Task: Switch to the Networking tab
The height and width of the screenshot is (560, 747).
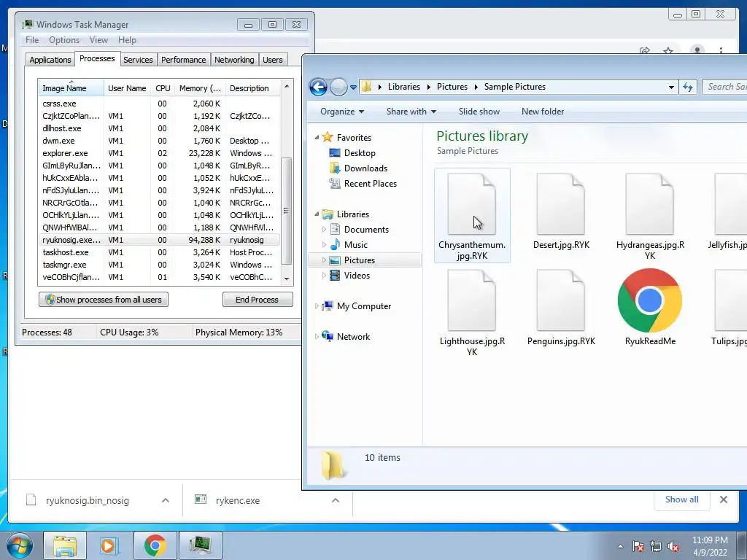Action: [x=234, y=60]
